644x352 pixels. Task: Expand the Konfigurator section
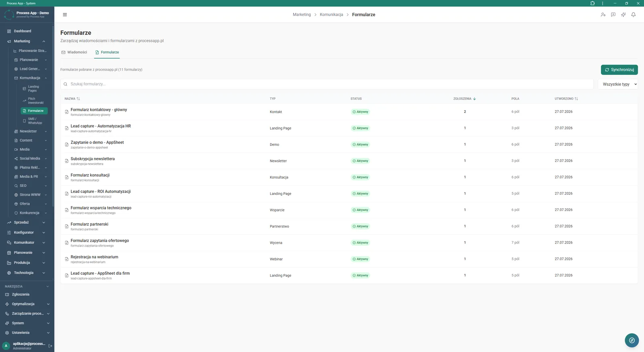tap(43, 232)
